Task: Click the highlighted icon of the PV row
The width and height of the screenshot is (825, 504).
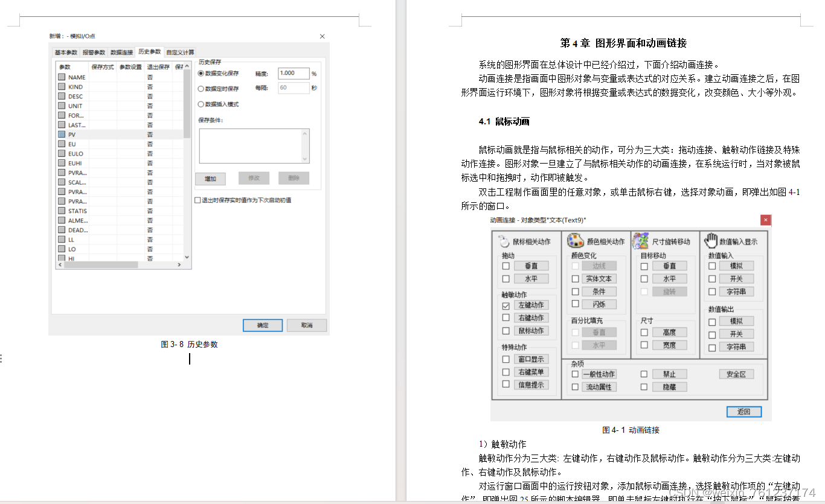Action: [x=62, y=135]
